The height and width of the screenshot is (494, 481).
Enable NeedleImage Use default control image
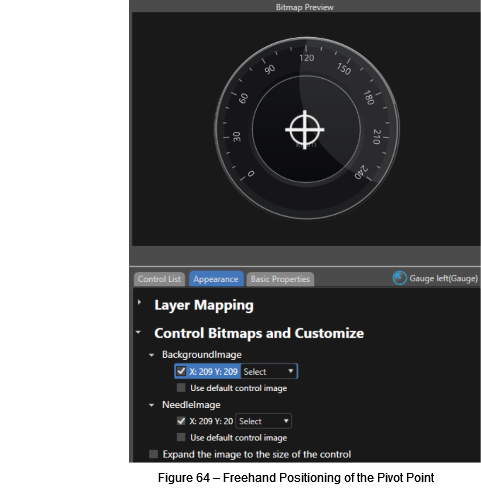tap(181, 437)
